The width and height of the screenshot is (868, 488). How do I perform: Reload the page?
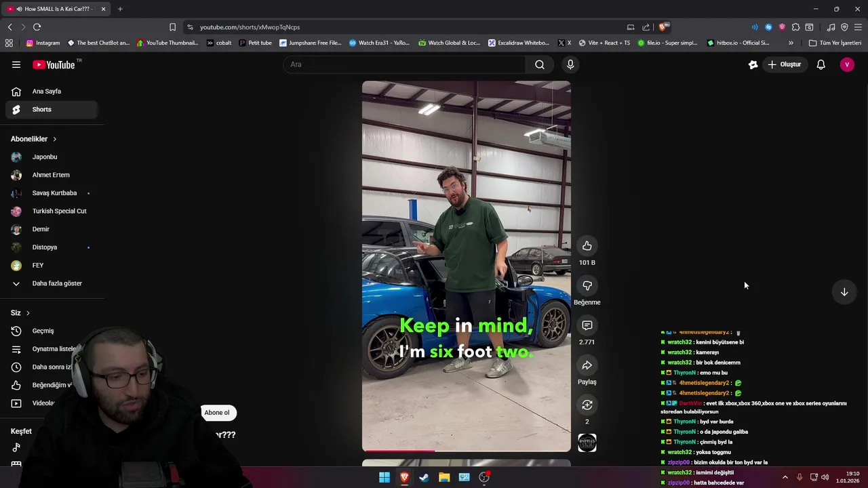point(37,27)
